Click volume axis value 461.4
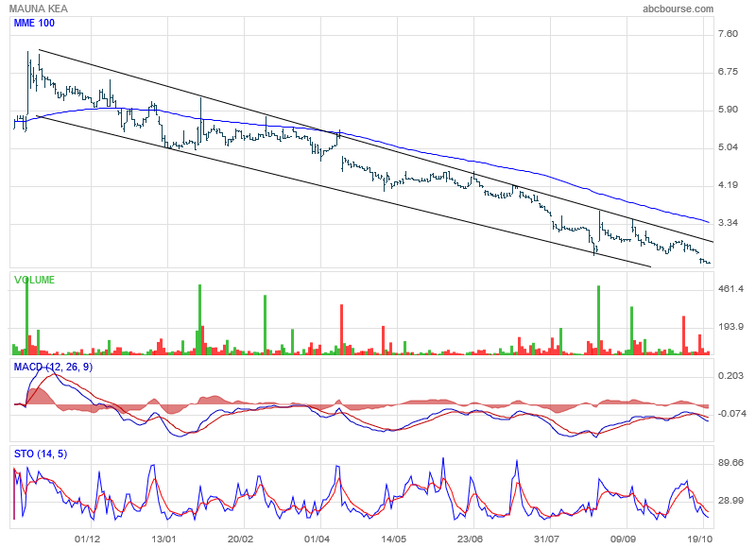756x548 pixels. [730, 289]
